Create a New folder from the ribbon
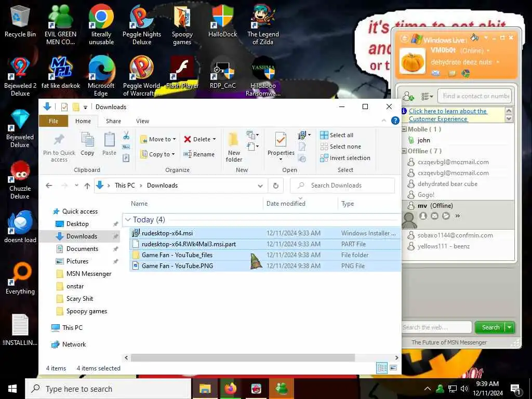This screenshot has width=532, height=399. (x=234, y=147)
